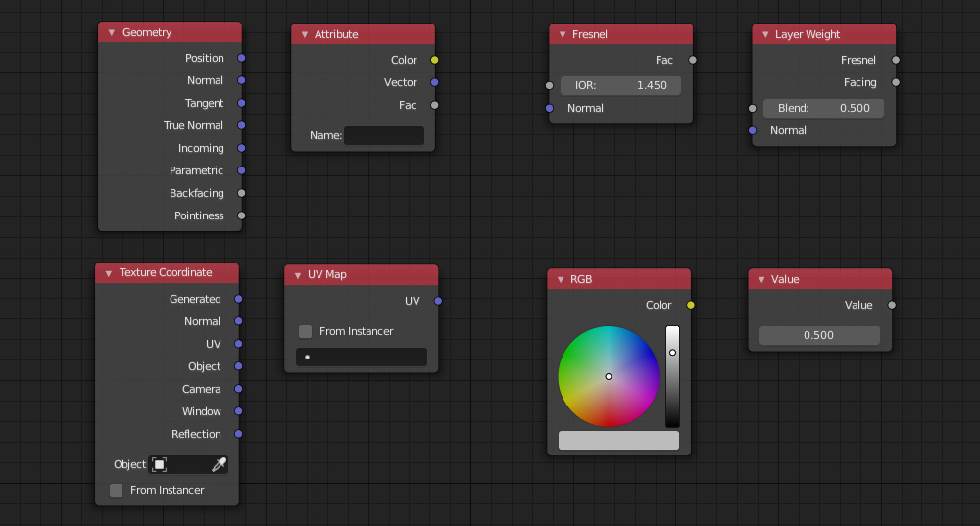The width and height of the screenshot is (980, 526).
Task: Click the Attribute Fac output socket
Action: pyautogui.click(x=434, y=105)
